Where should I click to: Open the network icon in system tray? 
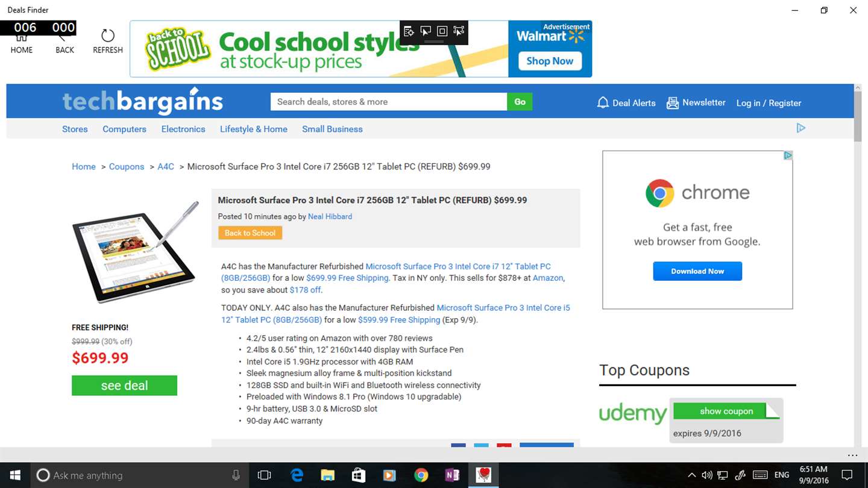723,475
